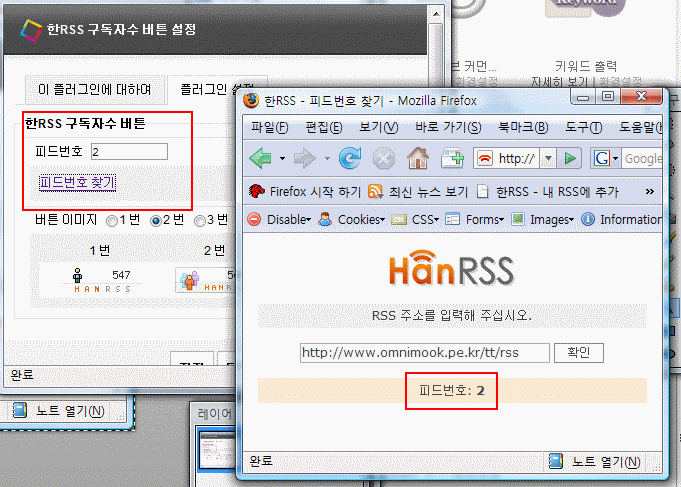The image size is (681, 487).
Task: Open the Information menu in developer toolbar
Action: pos(622,220)
